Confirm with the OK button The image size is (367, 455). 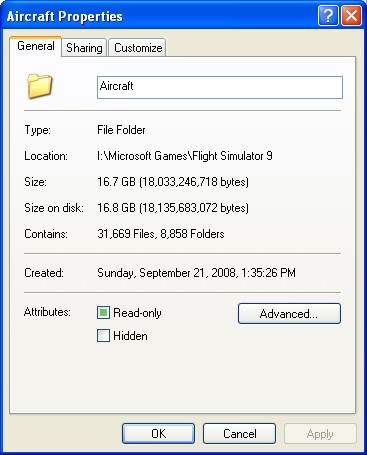(158, 433)
